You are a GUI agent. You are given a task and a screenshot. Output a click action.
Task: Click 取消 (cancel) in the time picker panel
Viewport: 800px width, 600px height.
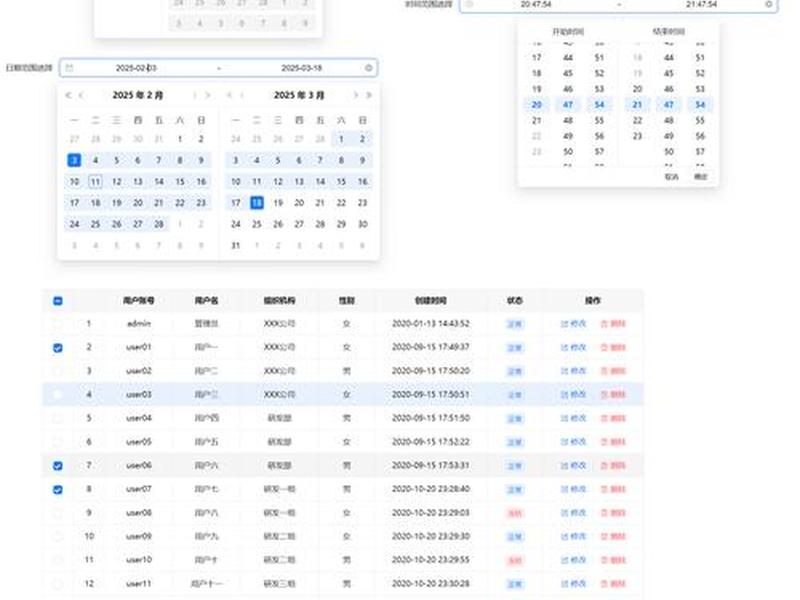tap(671, 177)
